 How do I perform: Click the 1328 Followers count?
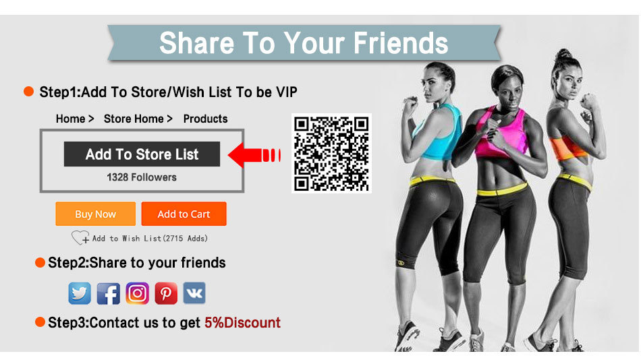click(142, 177)
